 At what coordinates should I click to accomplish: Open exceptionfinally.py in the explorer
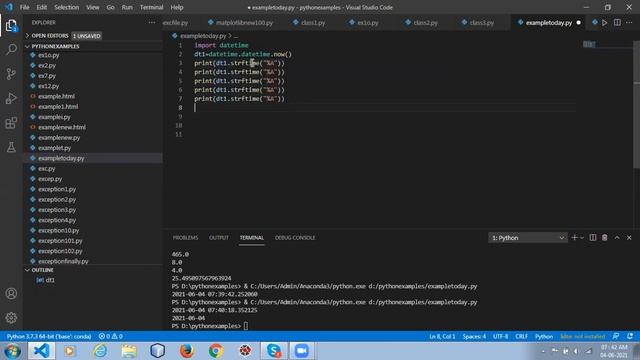click(63, 261)
